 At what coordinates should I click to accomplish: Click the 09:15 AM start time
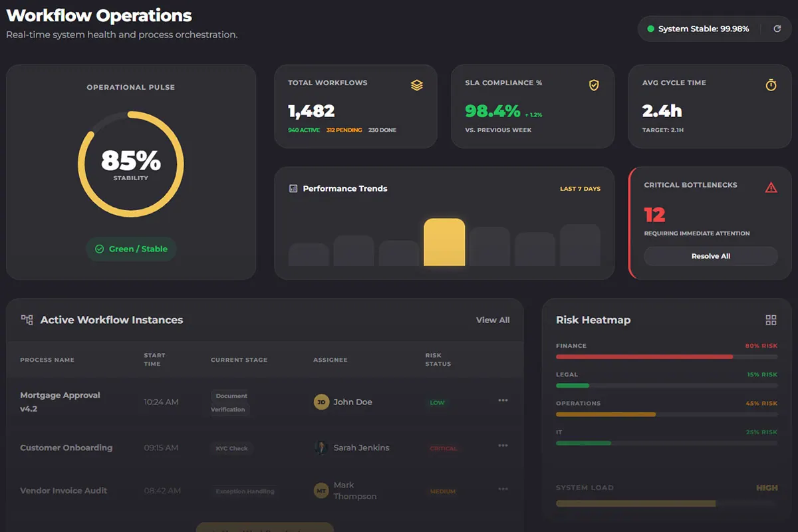162,448
